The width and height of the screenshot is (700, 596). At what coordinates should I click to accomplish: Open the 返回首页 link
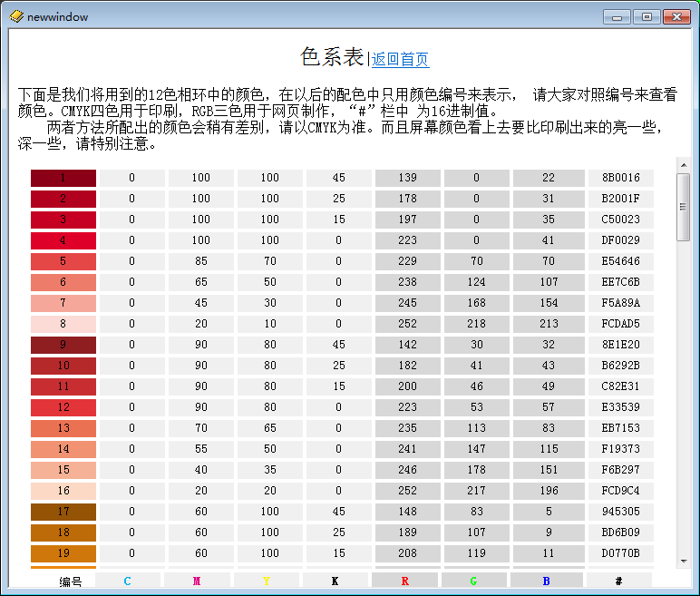pos(400,60)
